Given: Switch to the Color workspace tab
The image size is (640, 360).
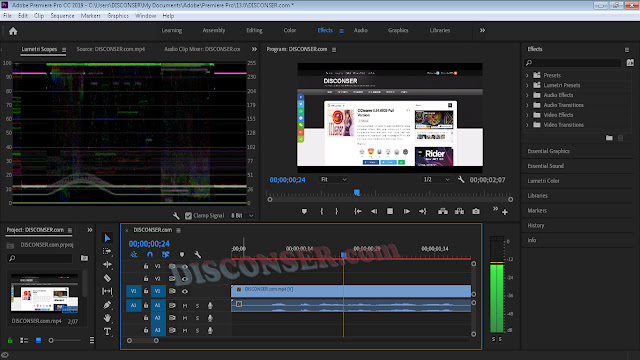Looking at the screenshot, I should coord(290,30).
